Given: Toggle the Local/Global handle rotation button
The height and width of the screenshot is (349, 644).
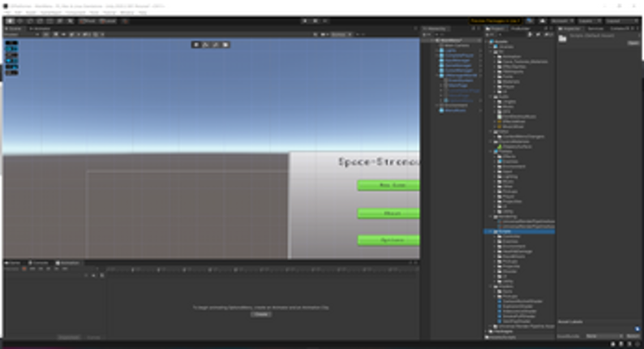Looking at the screenshot, I should tap(108, 21).
